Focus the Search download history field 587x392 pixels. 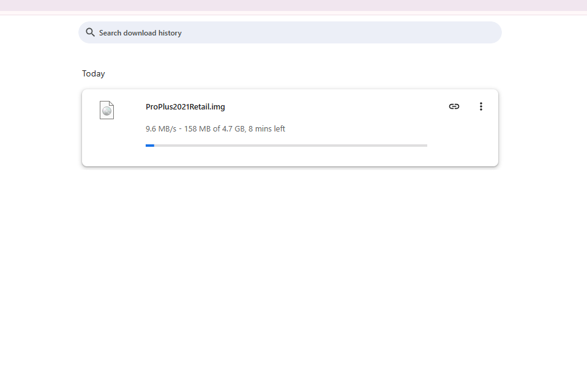pos(290,32)
